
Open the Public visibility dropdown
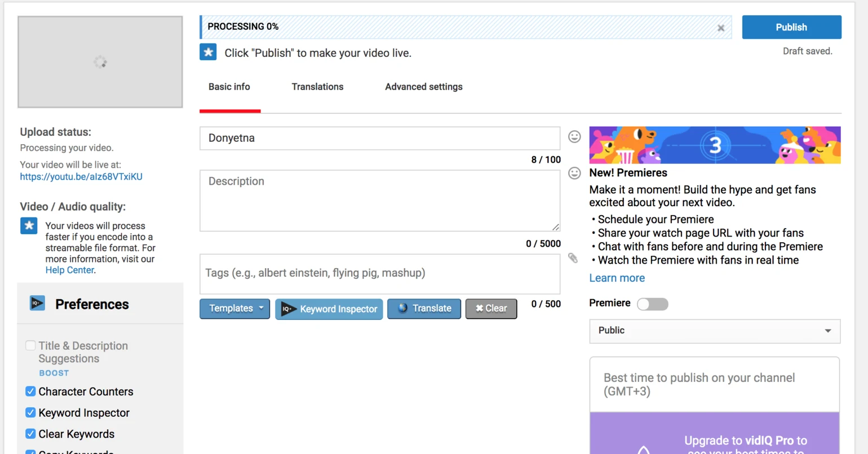tap(714, 331)
